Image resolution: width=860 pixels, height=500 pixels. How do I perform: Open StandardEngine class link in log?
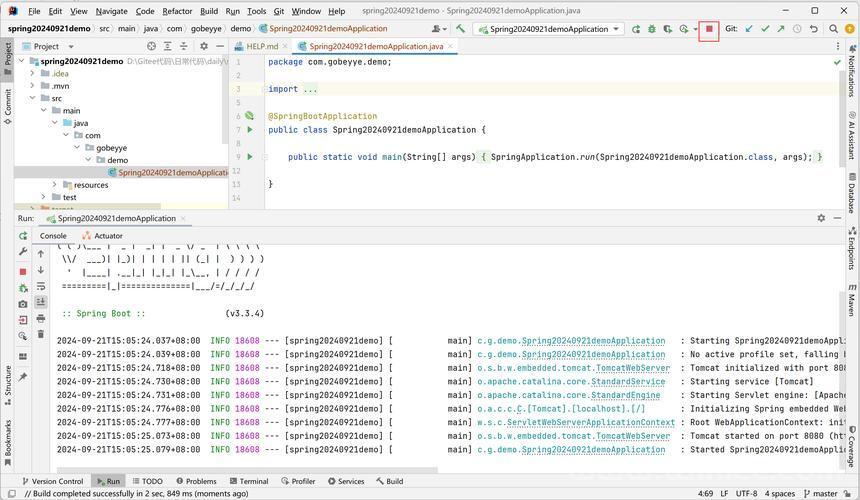pyautogui.click(x=625, y=395)
